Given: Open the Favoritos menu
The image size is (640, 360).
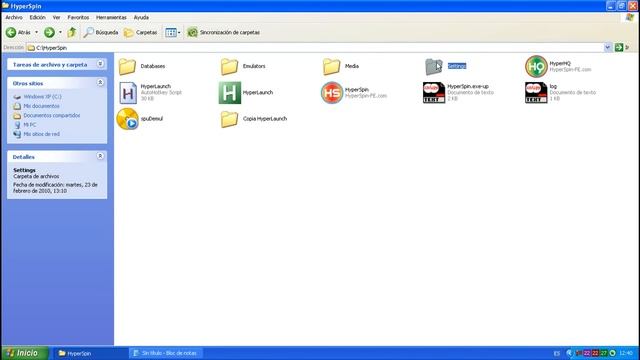Looking at the screenshot, I should coord(78,18).
